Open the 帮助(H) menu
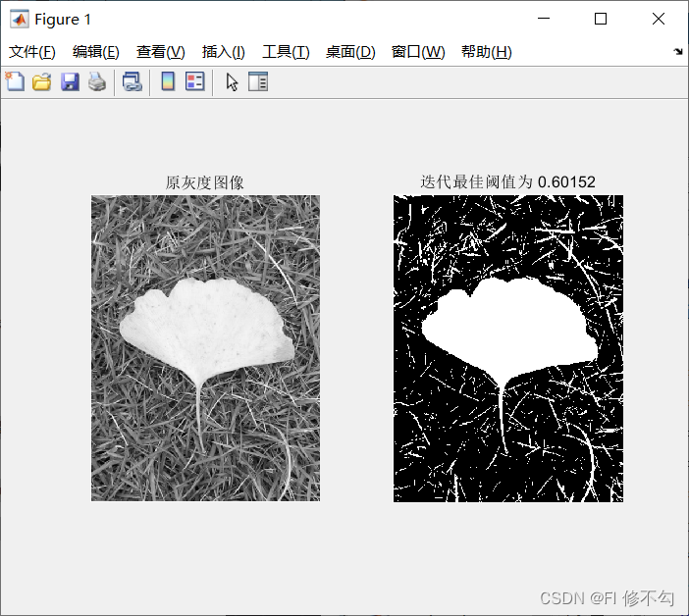Image resolution: width=689 pixels, height=616 pixels. pos(487,52)
